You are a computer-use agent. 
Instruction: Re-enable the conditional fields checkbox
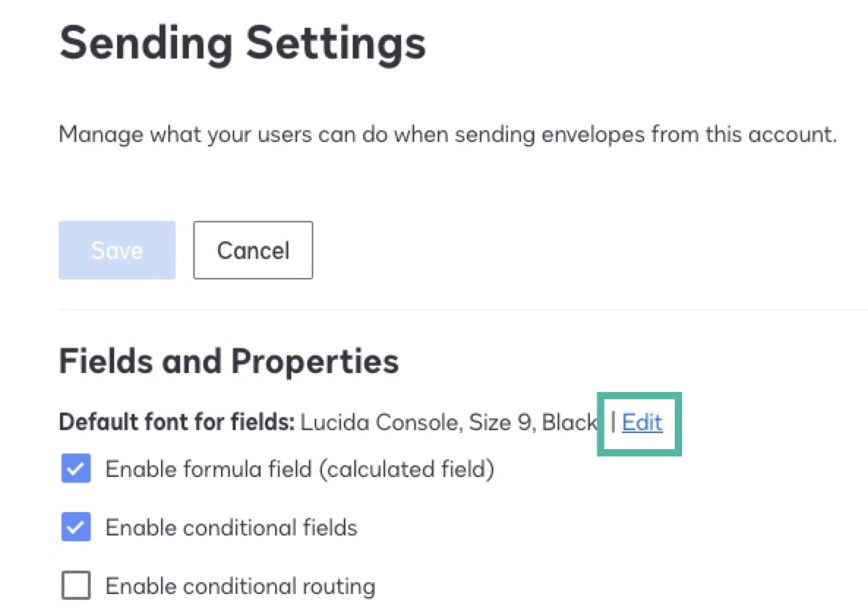[75, 527]
